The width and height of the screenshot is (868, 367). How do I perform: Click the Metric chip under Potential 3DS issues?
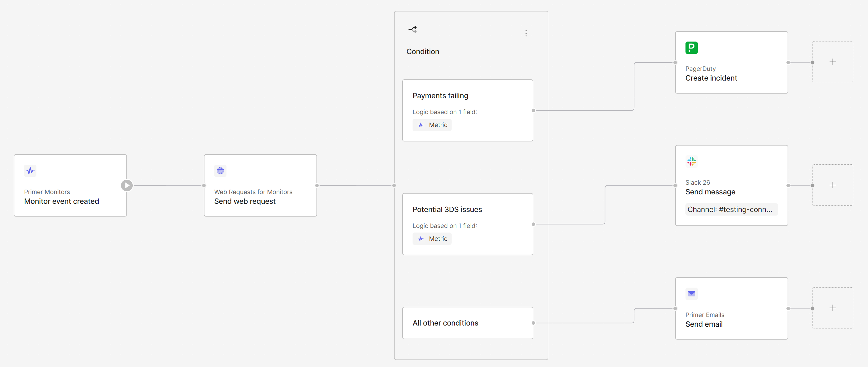coord(432,239)
